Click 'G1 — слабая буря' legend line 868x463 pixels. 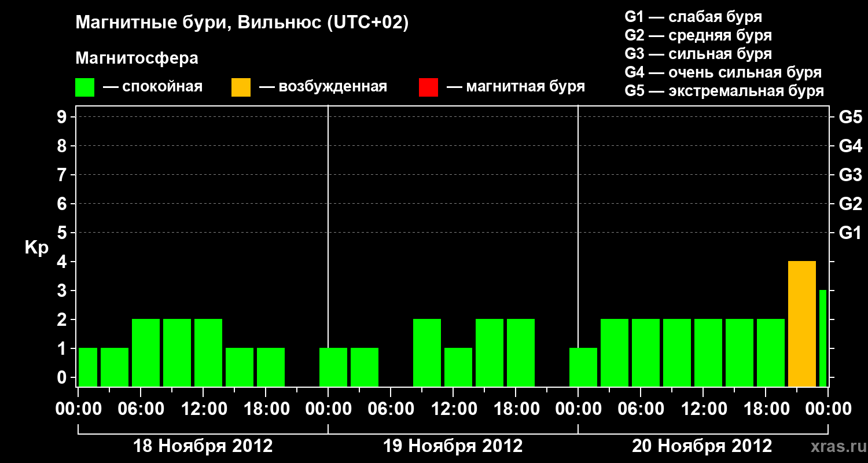pos(693,17)
